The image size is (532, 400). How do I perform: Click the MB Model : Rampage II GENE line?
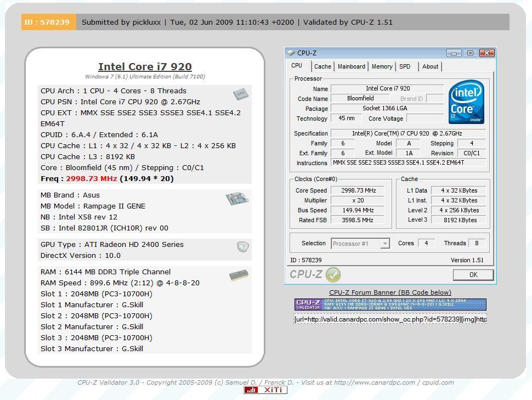coord(93,206)
